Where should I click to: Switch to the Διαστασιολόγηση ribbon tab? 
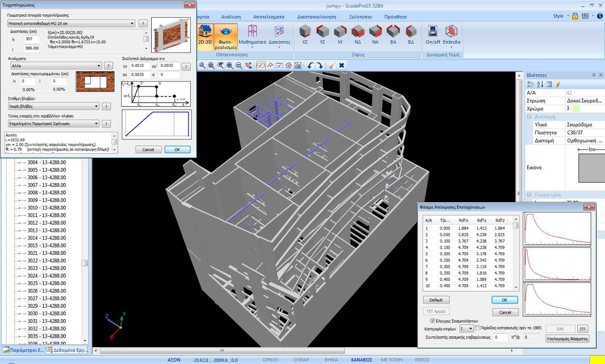316,17
